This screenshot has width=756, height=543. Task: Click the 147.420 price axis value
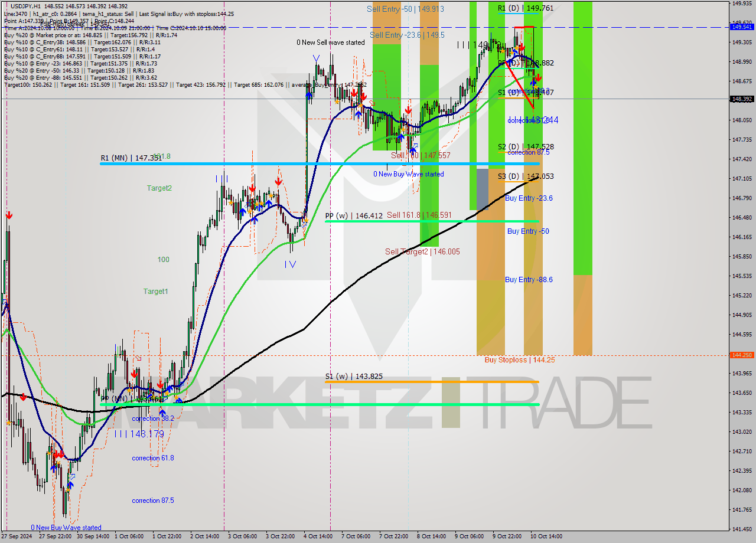pos(741,159)
